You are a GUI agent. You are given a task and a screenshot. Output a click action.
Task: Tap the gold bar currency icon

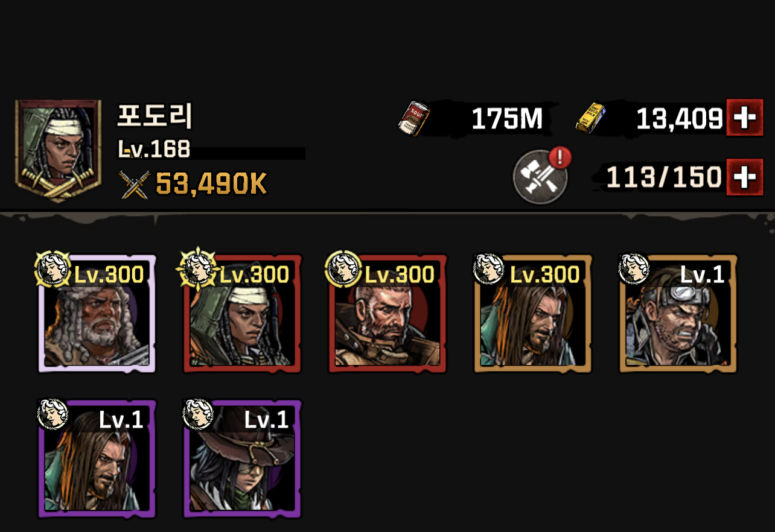(590, 118)
